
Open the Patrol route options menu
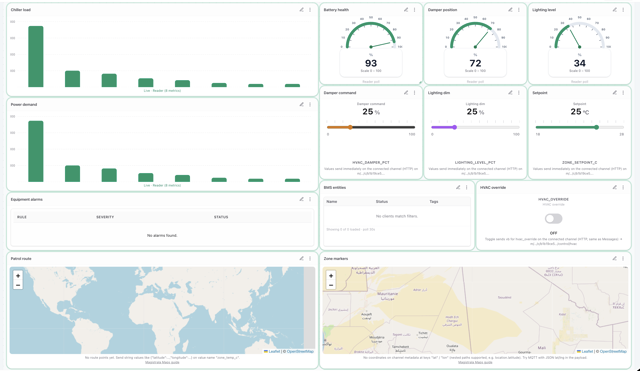tap(310, 258)
